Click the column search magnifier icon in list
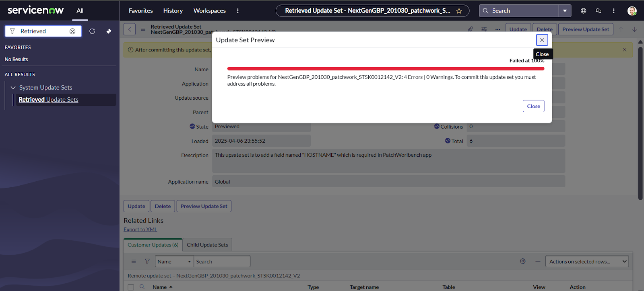This screenshot has height=291, width=644. (142, 287)
